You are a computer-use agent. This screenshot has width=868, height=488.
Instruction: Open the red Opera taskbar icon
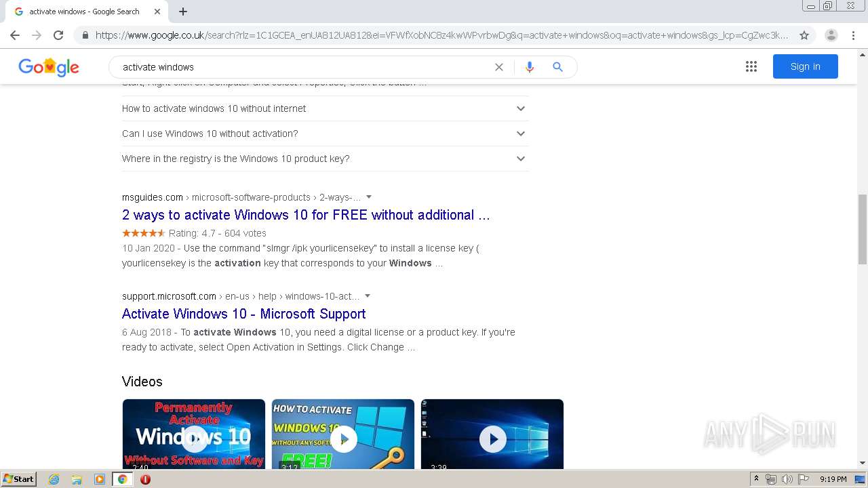[145, 479]
